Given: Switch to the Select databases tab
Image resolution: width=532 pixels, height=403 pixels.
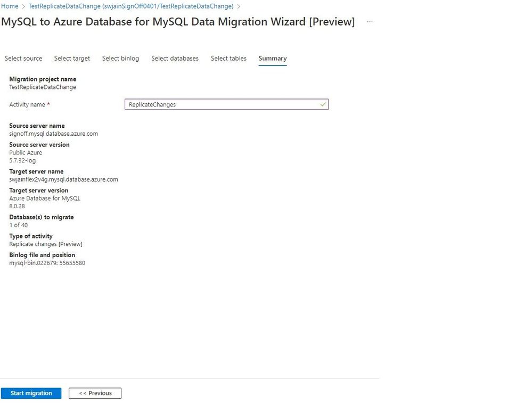Looking at the screenshot, I should [175, 59].
